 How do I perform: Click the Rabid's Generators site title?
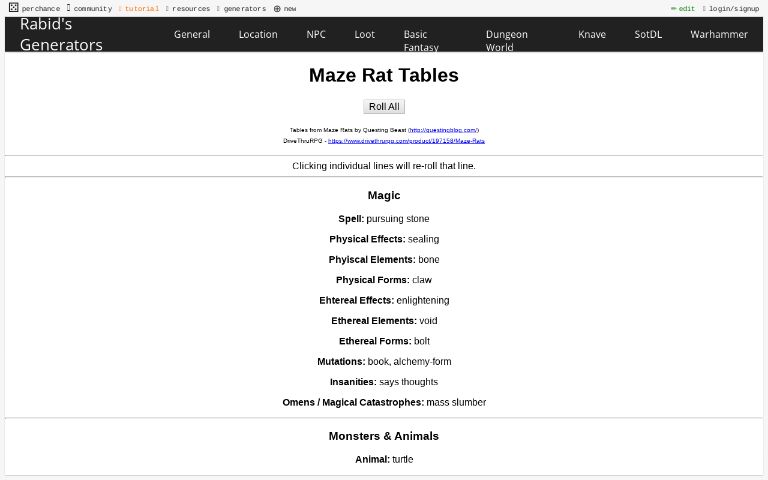tap(61, 34)
